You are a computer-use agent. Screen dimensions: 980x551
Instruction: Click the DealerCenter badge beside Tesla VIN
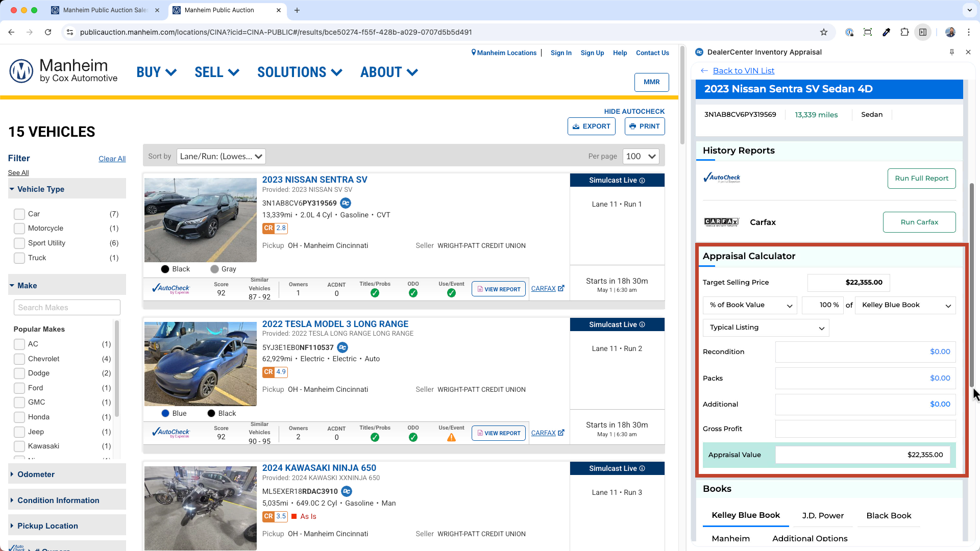[342, 347]
